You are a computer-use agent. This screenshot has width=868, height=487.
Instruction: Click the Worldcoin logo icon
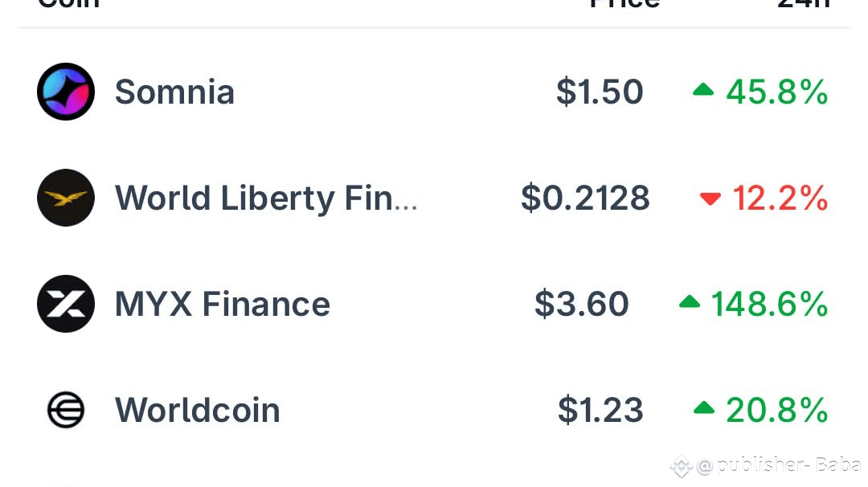[x=66, y=410]
